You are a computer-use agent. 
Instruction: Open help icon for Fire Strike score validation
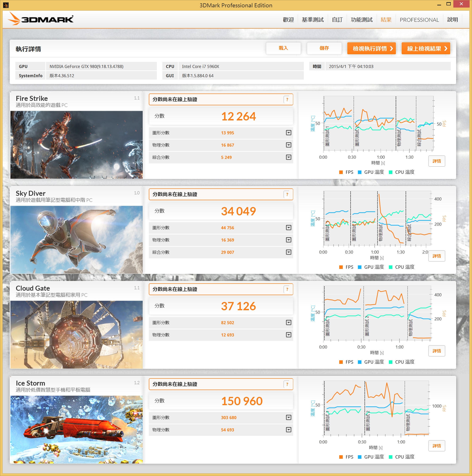coord(287,100)
